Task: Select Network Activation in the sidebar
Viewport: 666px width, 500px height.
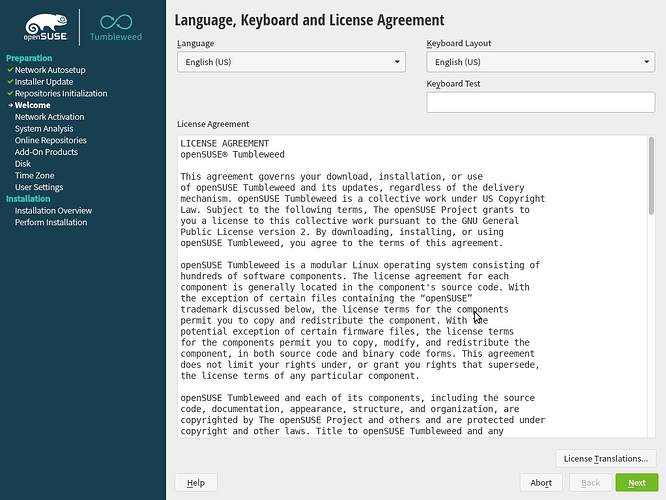Action: tap(49, 117)
